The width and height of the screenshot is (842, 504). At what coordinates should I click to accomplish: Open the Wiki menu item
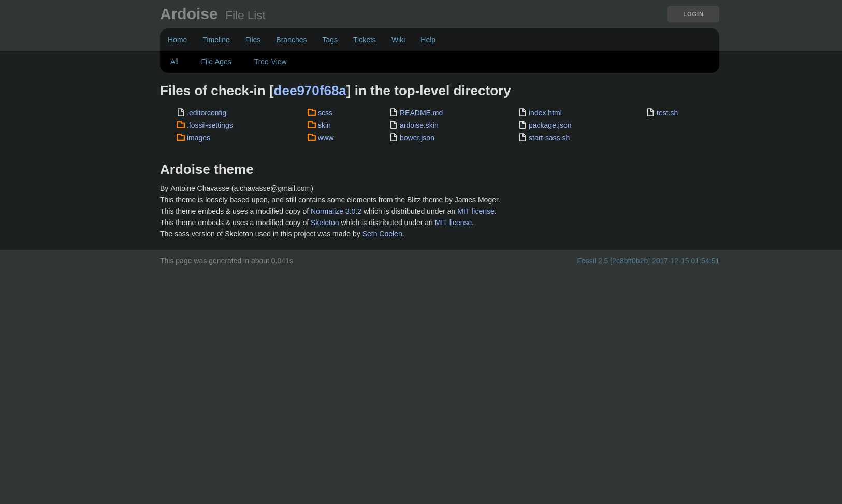(398, 40)
